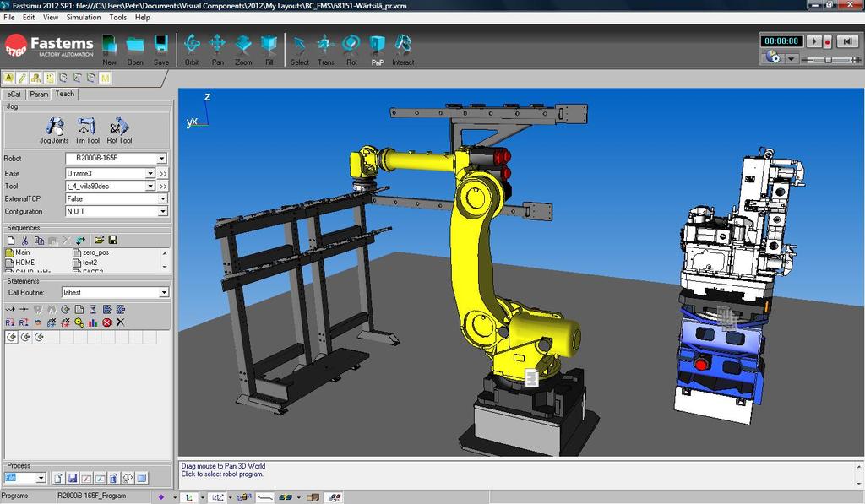
Task: Click the pencil icon in top strip
Action: click(x=22, y=78)
